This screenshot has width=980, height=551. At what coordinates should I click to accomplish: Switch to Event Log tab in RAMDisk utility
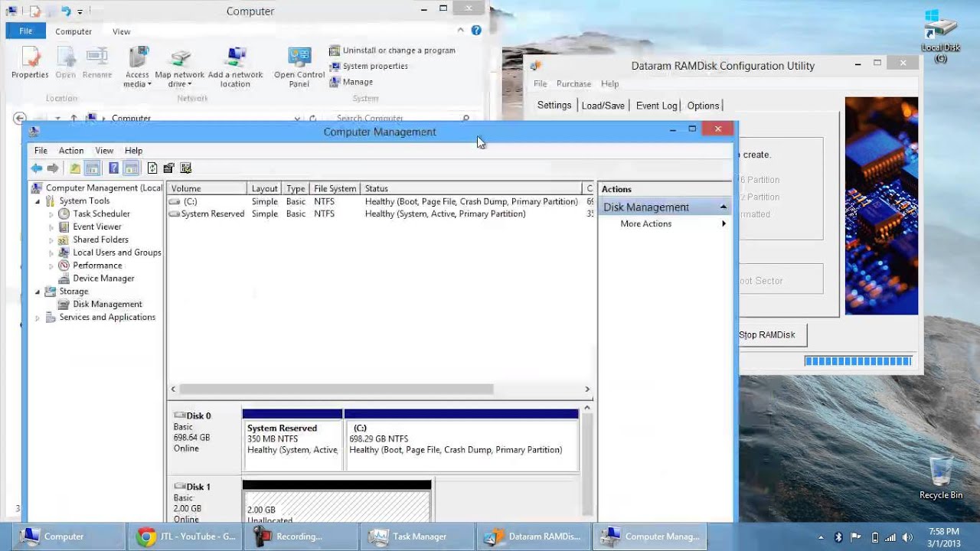[x=657, y=106]
